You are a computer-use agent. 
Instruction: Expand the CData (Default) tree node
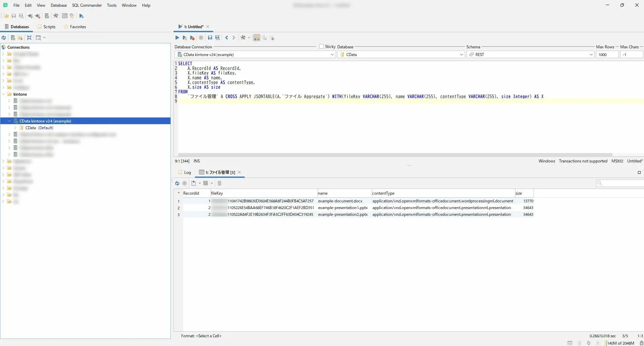(15, 128)
